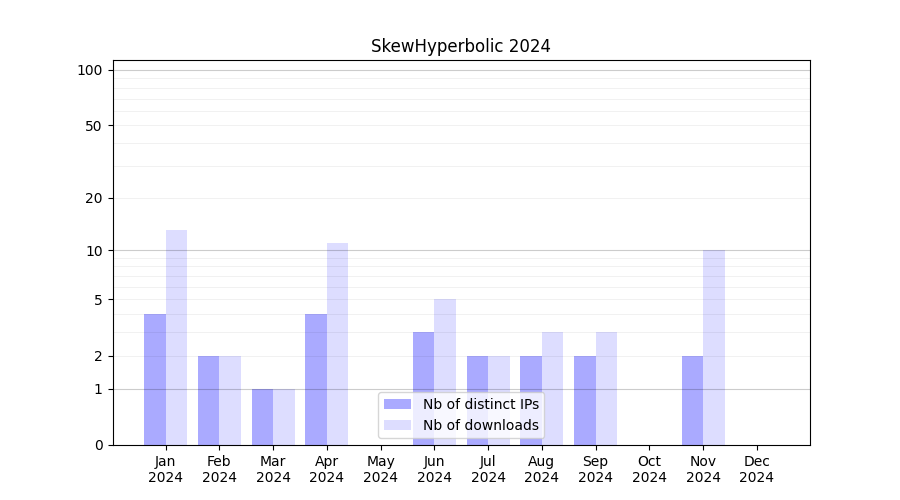Click the November distinct IPs bar
The width and height of the screenshot is (900, 500).
[x=692, y=400]
